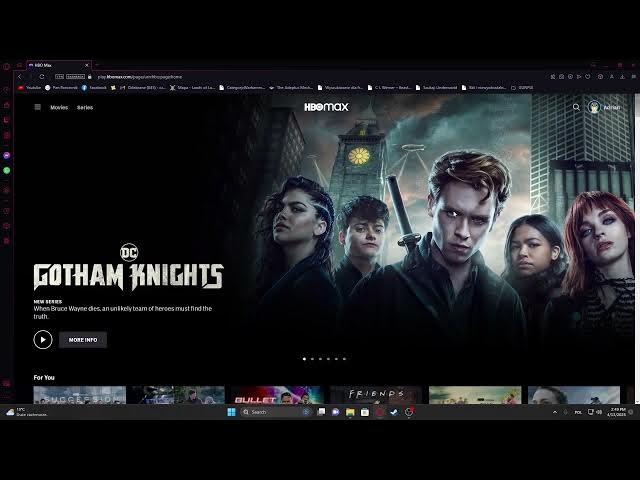This screenshot has height=480, width=640.
Task: Select the first carousel dot indicator
Action: pyautogui.click(x=304, y=358)
